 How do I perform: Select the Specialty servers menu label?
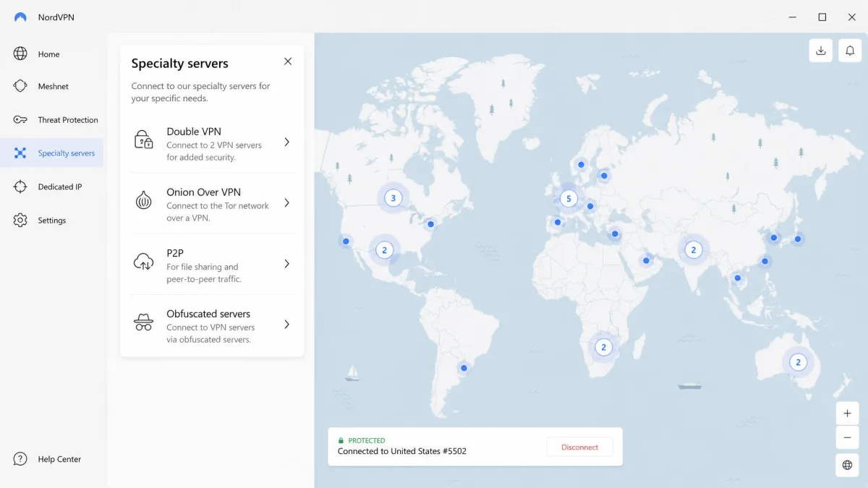coord(67,153)
